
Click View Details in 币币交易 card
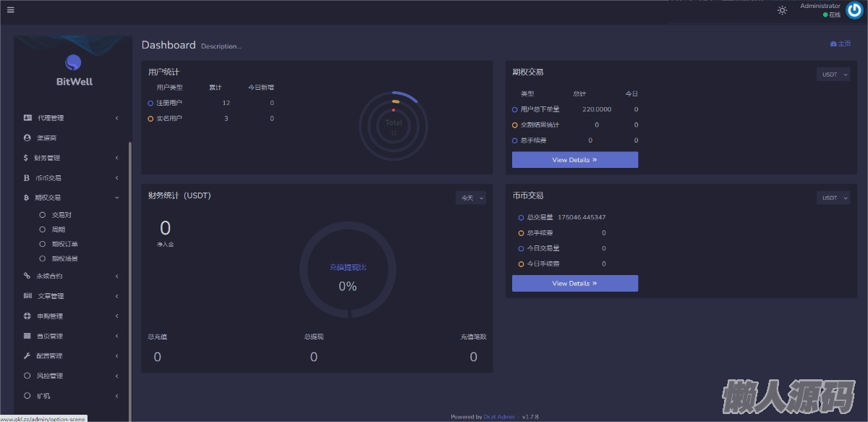(575, 284)
